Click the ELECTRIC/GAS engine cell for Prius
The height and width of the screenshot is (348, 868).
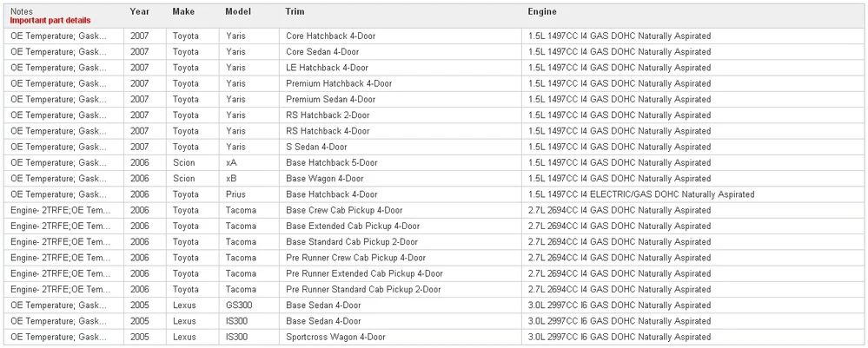tap(692, 194)
